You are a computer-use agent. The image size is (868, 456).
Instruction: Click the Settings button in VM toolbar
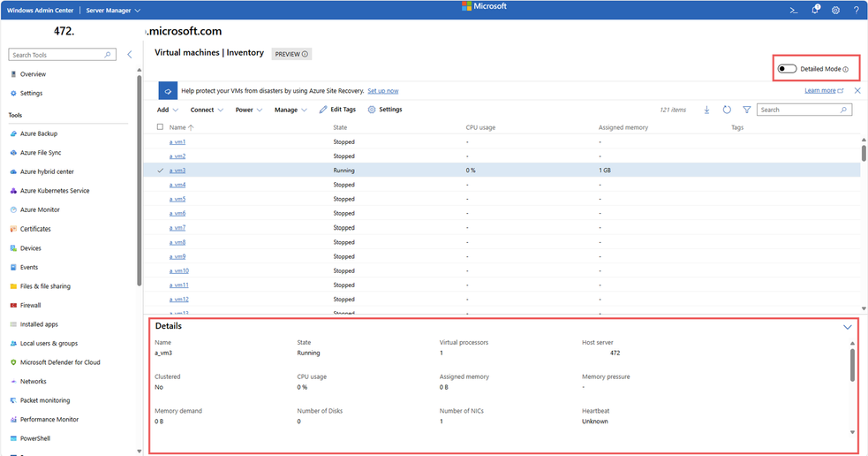[x=385, y=110]
